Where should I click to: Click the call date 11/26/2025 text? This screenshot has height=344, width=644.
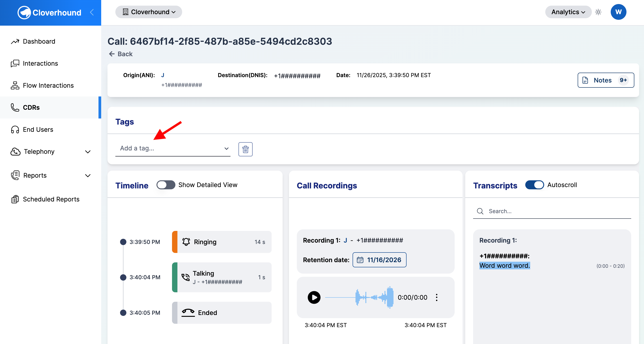point(394,75)
